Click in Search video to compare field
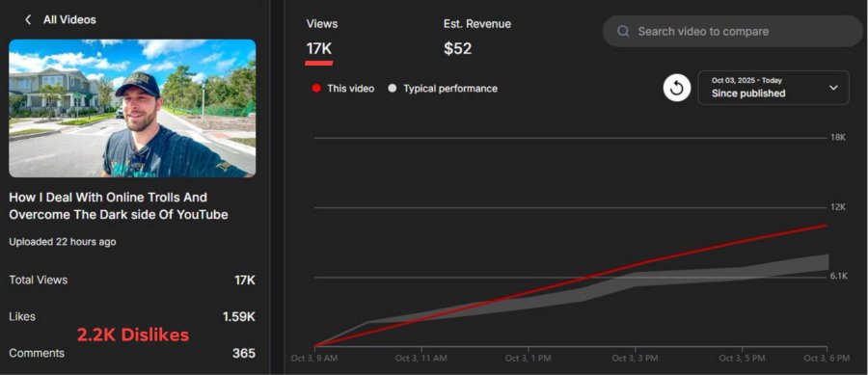868x375 pixels. (732, 32)
